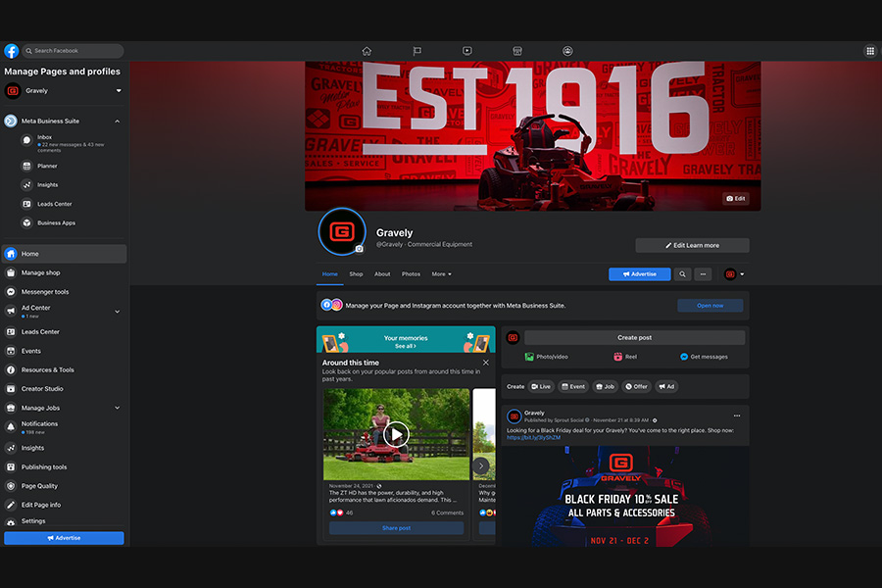Viewport: 882px width, 588px height.
Task: Show next memory with arrow button
Action: coord(481,465)
